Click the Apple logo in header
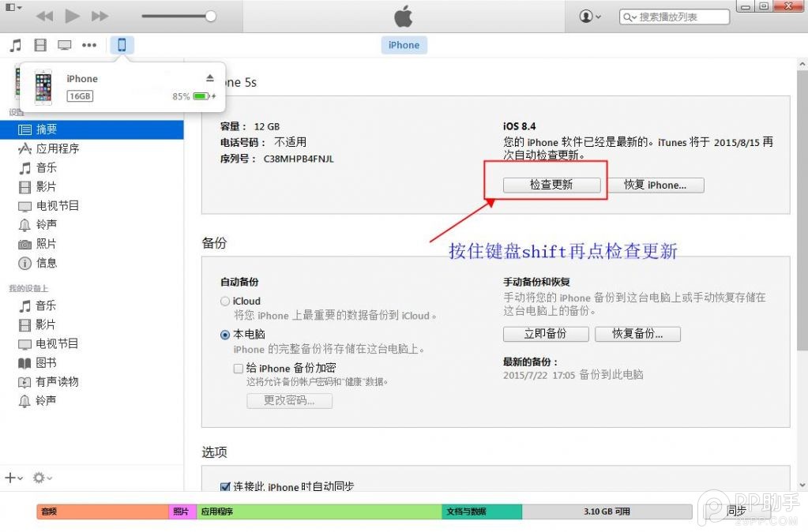This screenshot has width=808, height=532. coord(404,16)
